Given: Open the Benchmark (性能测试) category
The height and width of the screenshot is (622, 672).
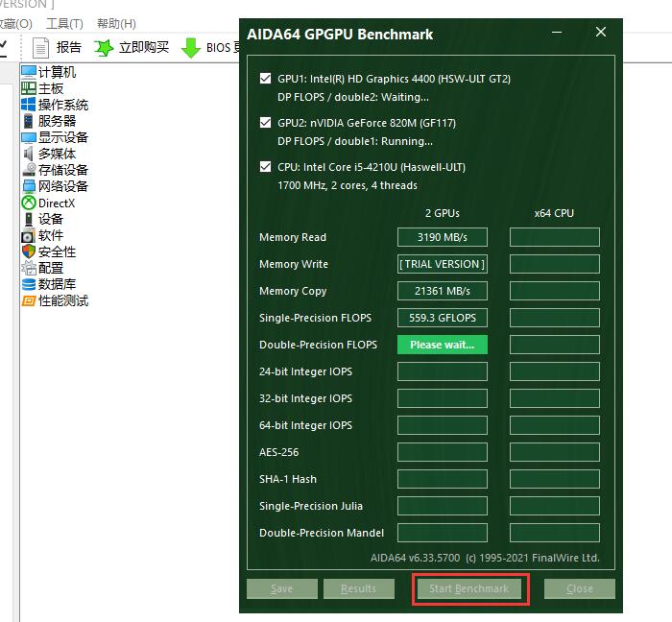Looking at the screenshot, I should click(29, 300).
